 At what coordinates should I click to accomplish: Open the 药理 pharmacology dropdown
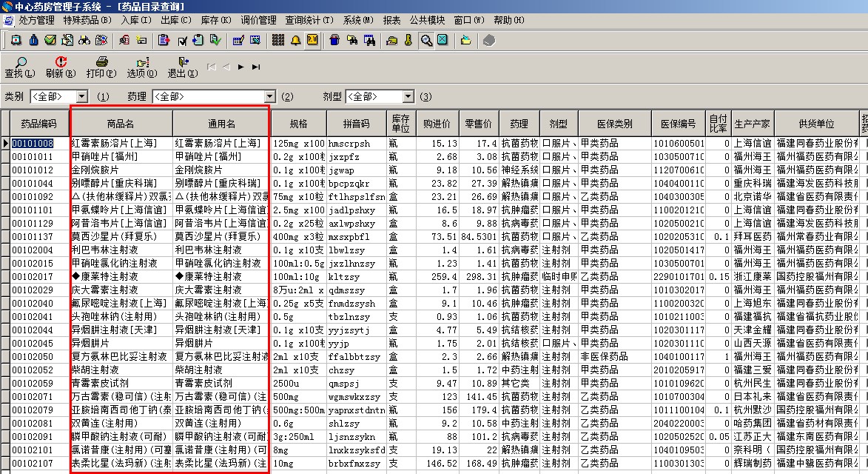(x=269, y=96)
